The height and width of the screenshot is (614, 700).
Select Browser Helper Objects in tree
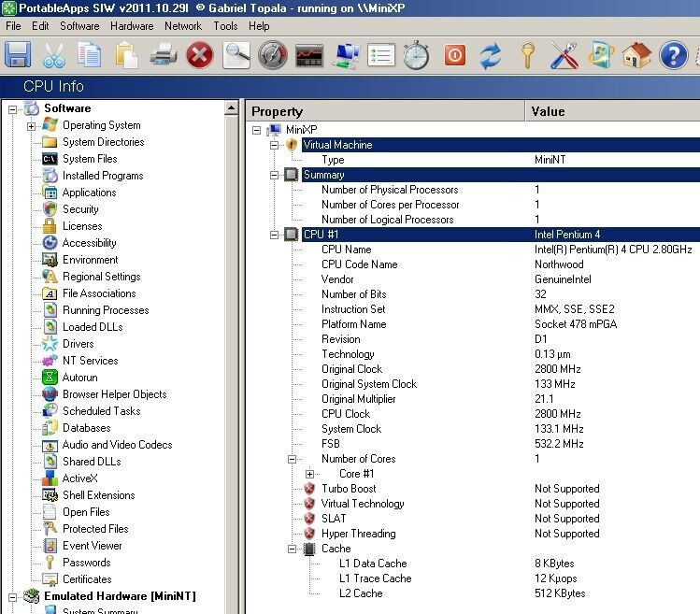tap(115, 394)
